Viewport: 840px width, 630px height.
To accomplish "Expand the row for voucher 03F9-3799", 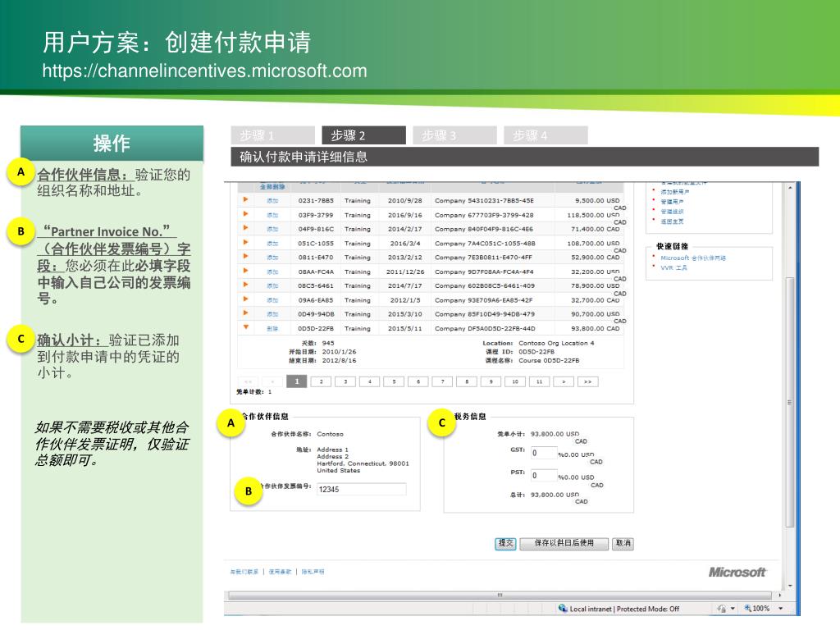I will [245, 214].
